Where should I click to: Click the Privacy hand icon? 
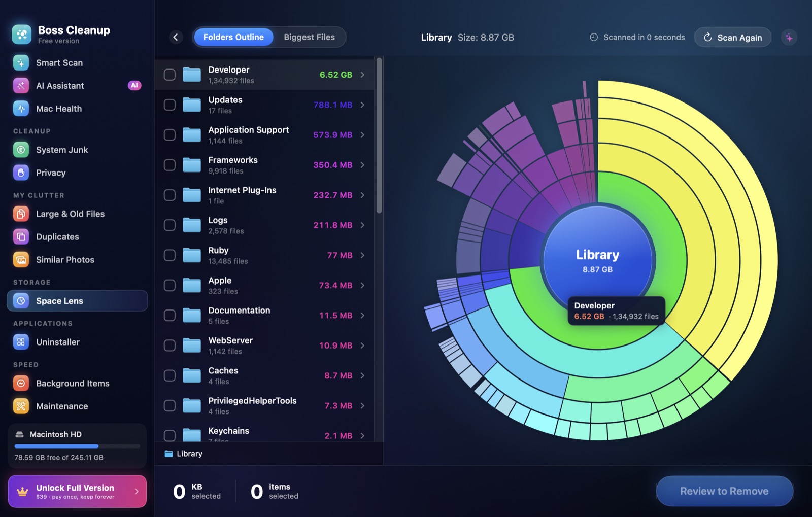point(21,173)
